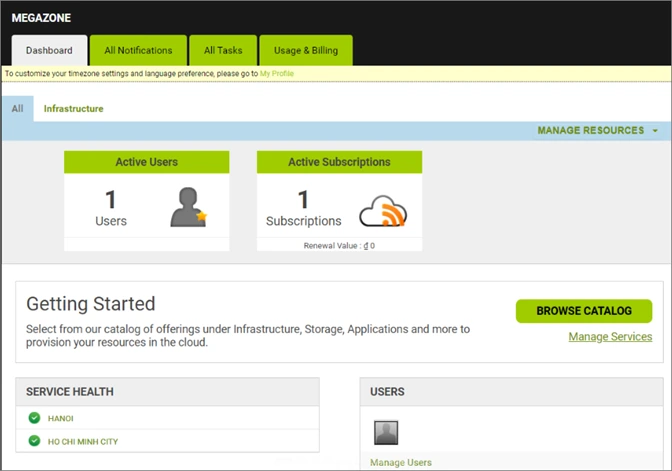This screenshot has height=471, width=672.
Task: Open the HANOI service health link
Action: tap(60, 418)
